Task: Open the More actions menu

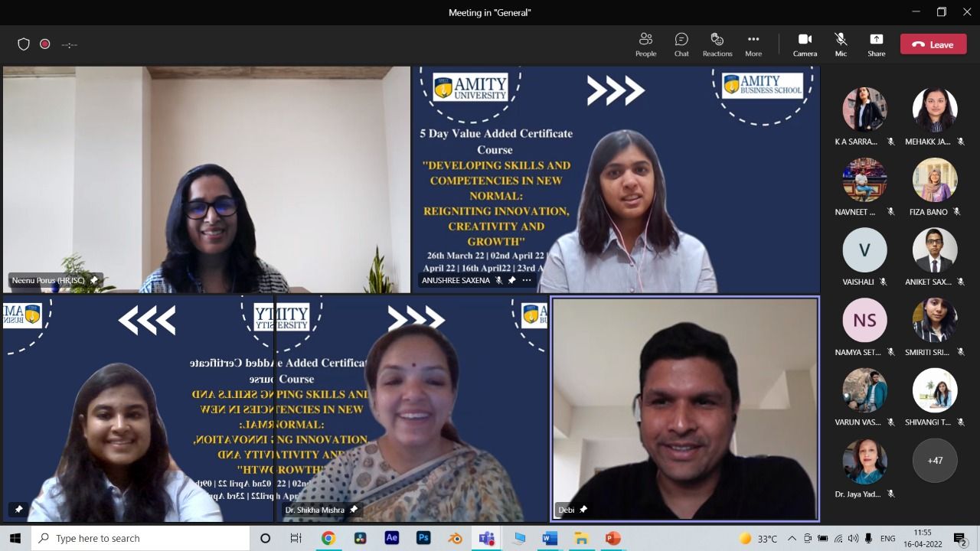Action: (753, 44)
